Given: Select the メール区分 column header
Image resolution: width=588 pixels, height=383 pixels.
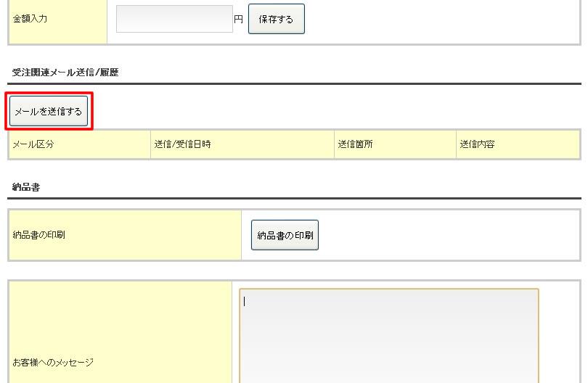Looking at the screenshot, I should click(33, 144).
